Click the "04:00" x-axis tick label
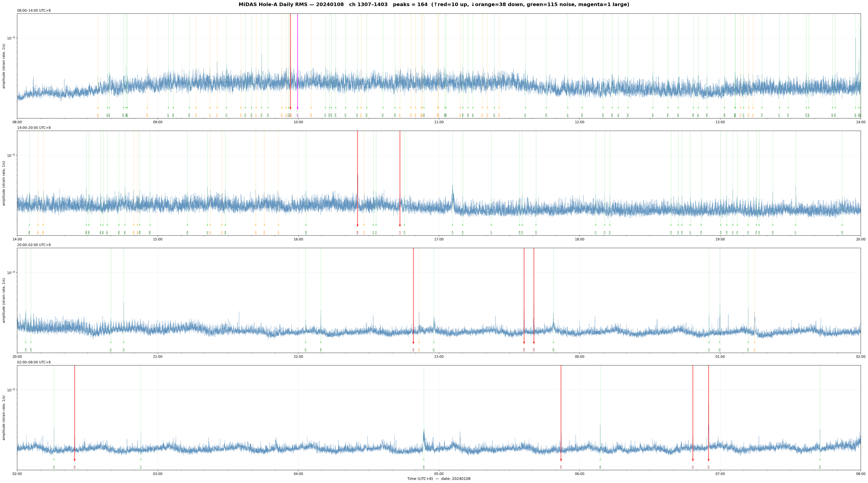Viewport: 868px width, 483px height. tap(298, 474)
